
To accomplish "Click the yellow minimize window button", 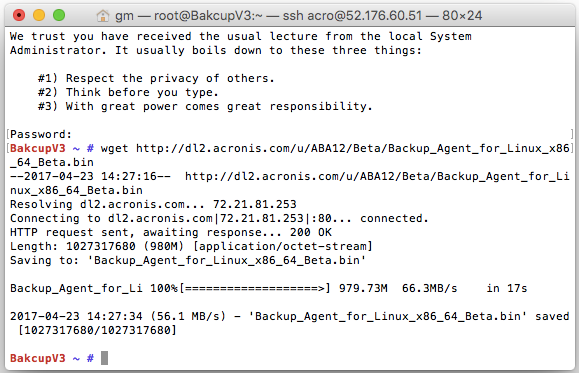I will pyautogui.click(x=39, y=15).
